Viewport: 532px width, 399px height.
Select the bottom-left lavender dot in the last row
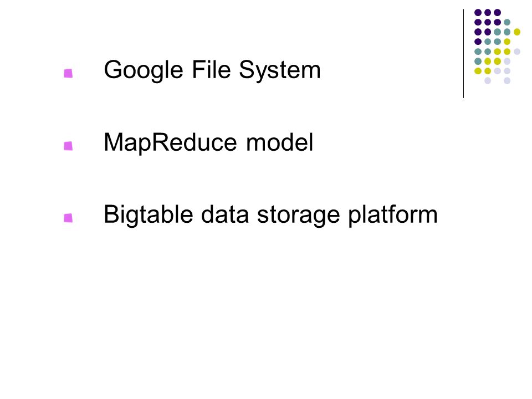coord(488,81)
